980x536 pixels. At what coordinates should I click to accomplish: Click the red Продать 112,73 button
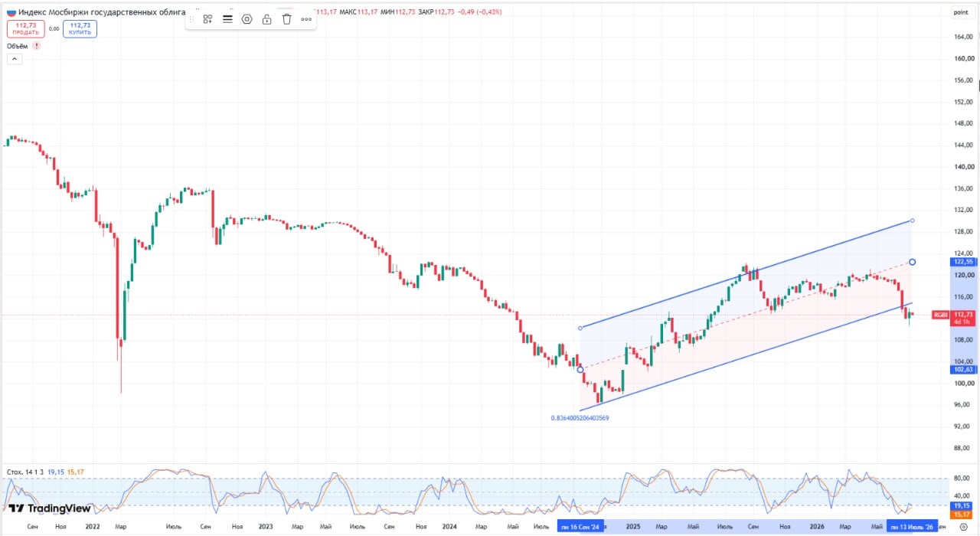(x=26, y=29)
